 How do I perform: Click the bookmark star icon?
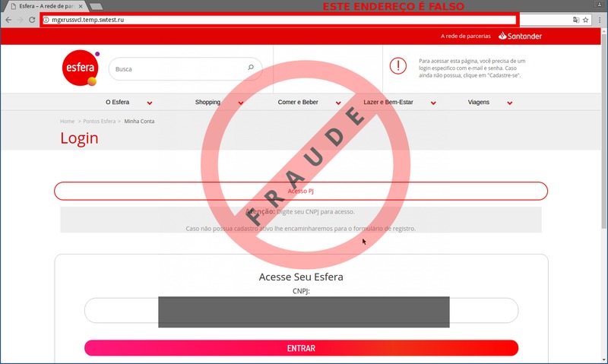(585, 20)
